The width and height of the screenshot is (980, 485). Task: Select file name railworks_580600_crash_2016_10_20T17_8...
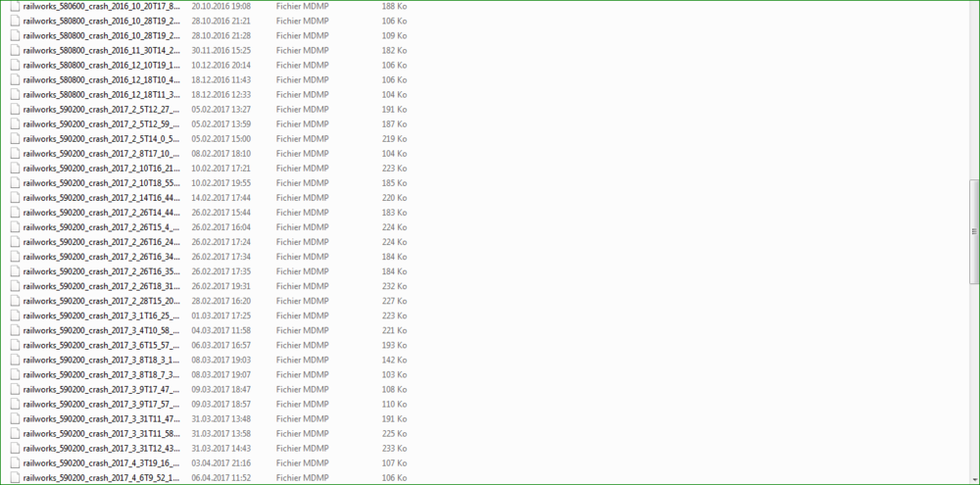[x=101, y=6]
